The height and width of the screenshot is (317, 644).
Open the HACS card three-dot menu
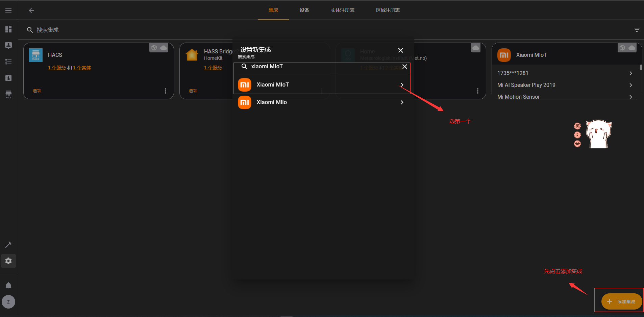[x=166, y=91]
